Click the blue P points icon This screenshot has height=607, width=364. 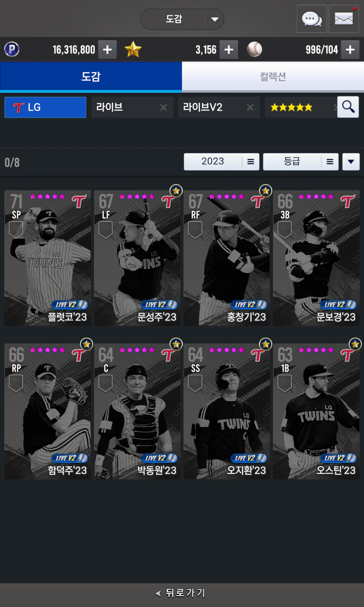(12, 49)
